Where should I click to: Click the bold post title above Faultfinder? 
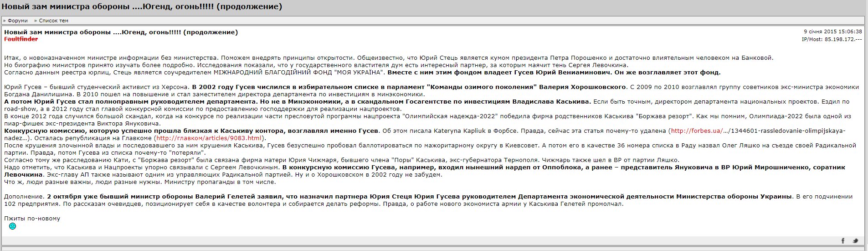click(121, 32)
